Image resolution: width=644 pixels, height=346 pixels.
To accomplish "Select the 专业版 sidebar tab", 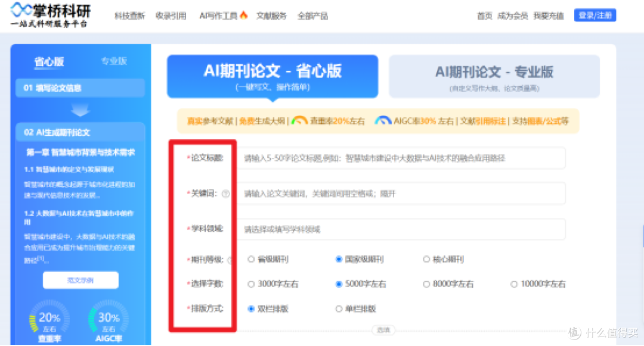I will pos(114,61).
